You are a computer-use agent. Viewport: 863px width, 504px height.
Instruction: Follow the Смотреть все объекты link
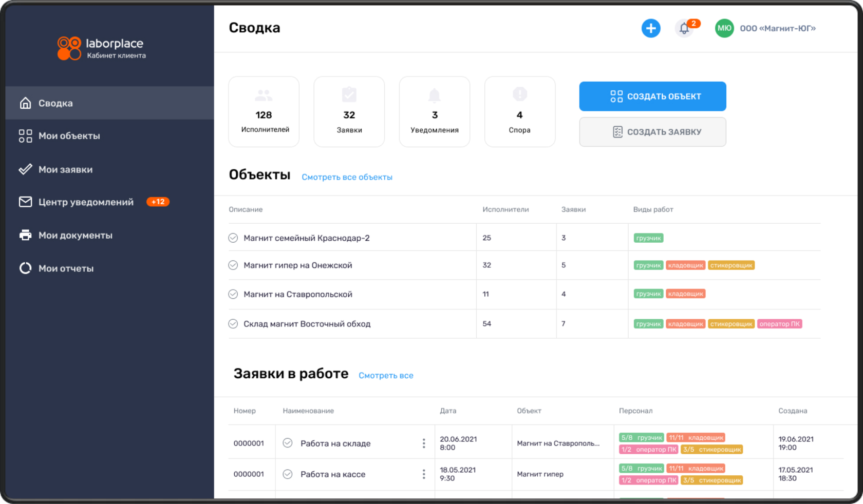point(347,177)
